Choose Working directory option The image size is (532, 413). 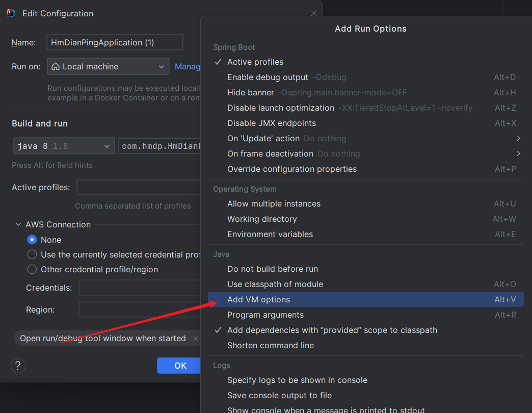(366, 219)
